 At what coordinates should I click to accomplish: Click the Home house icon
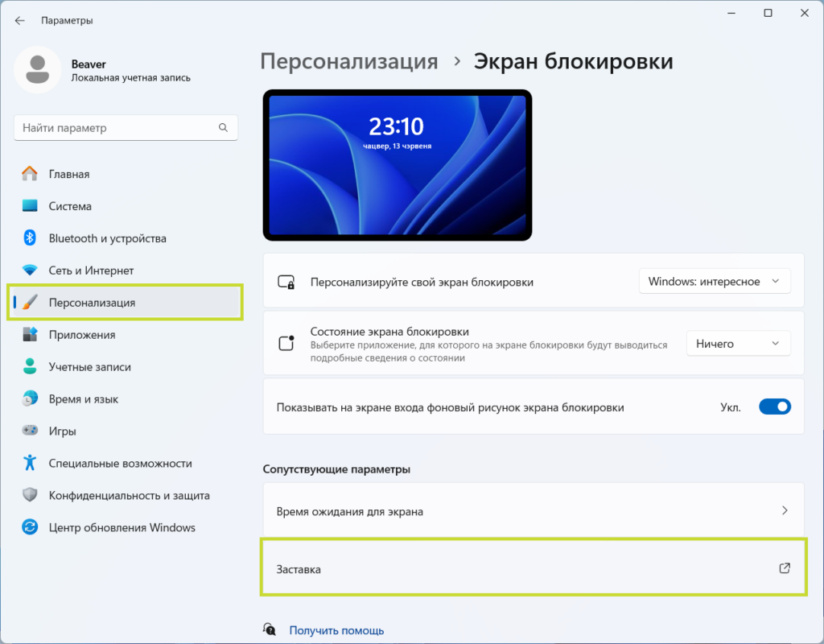point(30,174)
